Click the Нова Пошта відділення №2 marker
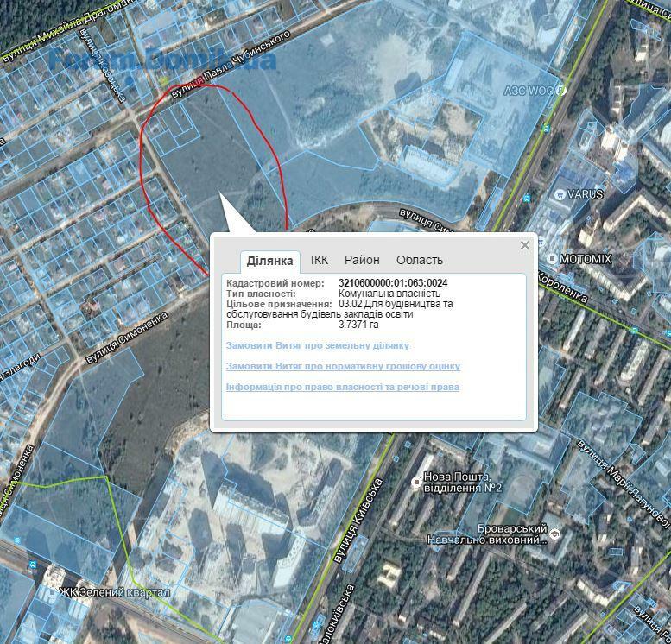The height and width of the screenshot is (644, 671). [416, 482]
